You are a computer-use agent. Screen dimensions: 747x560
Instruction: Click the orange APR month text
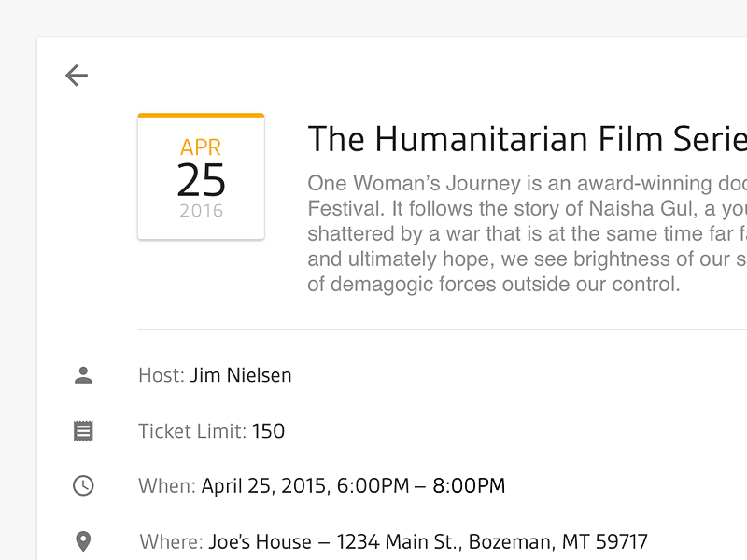(x=201, y=147)
